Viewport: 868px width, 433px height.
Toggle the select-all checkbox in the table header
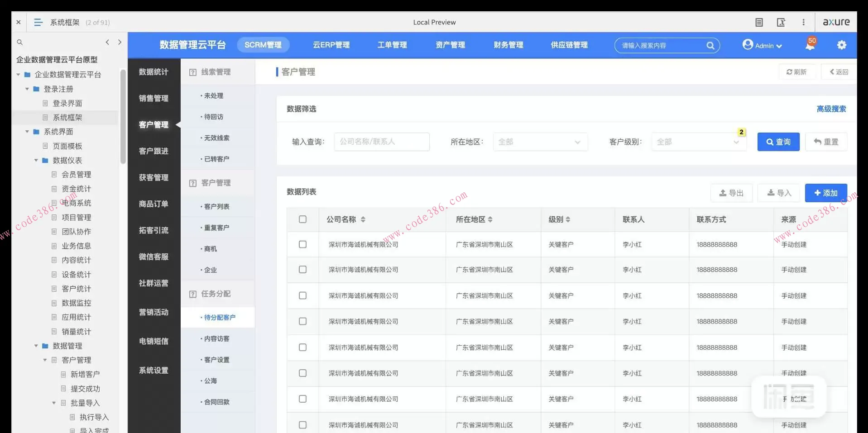pos(302,219)
